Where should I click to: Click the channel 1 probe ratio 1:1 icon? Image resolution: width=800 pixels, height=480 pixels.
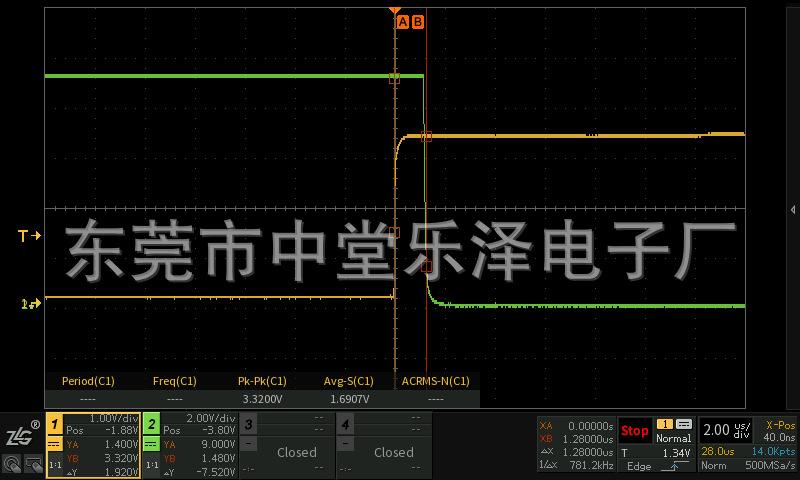pos(55,465)
